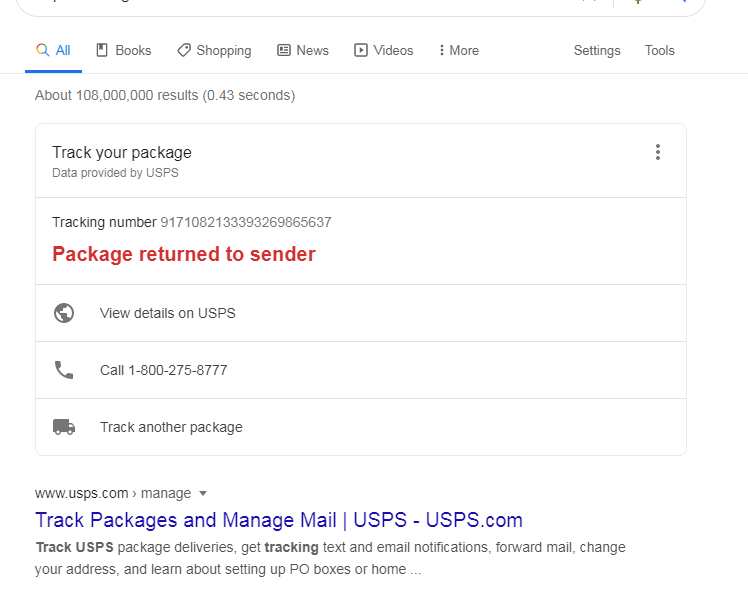This screenshot has width=748, height=599.
Task: Click the tracking number 9171082133393269865637
Action: (x=246, y=222)
